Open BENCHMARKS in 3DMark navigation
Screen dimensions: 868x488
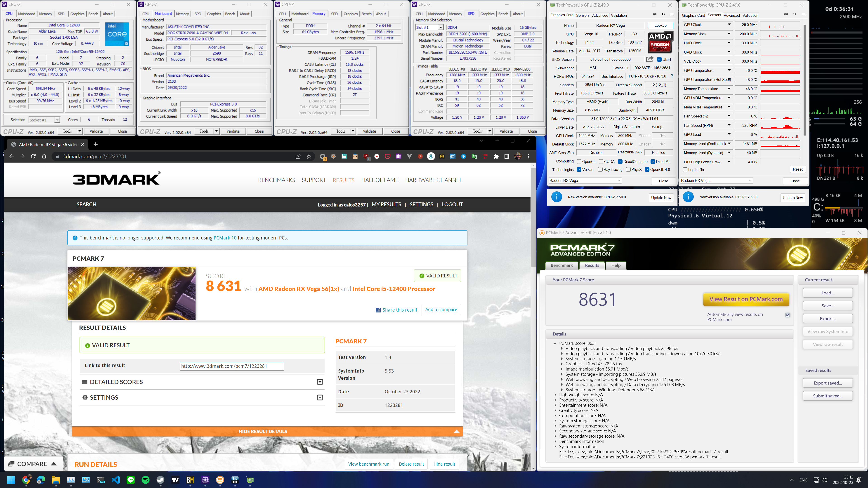click(277, 180)
